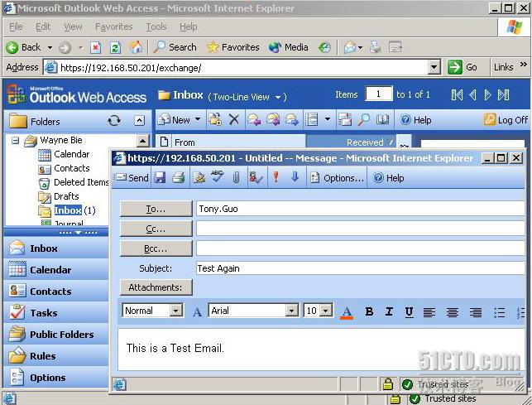Toggle italic formatting
Image resolution: width=532 pixels, height=405 pixels.
click(x=389, y=311)
